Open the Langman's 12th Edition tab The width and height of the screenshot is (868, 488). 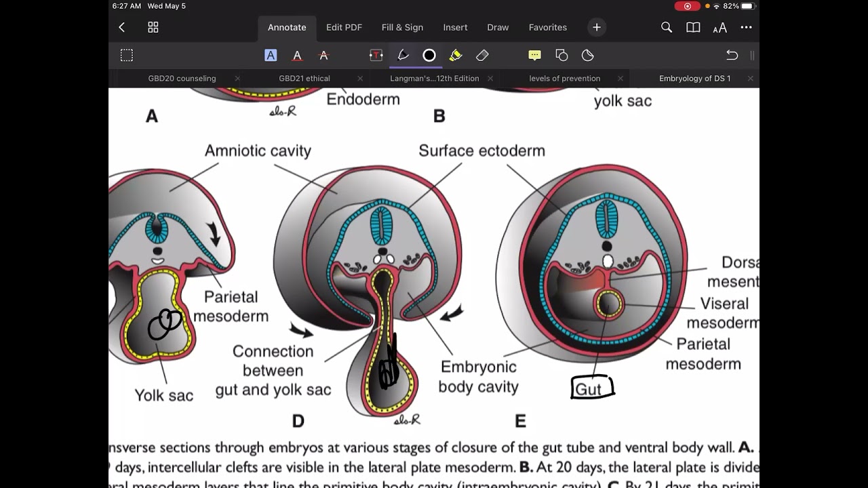435,79
